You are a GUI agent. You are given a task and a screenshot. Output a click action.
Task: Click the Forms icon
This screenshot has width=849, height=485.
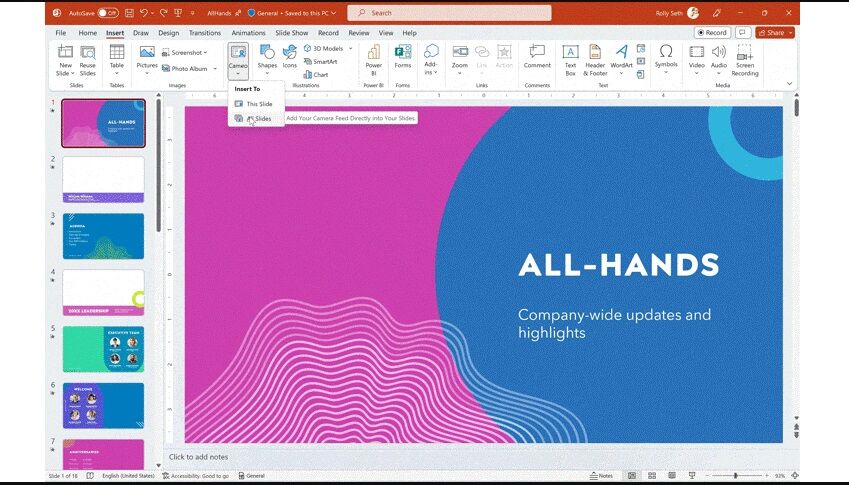[x=403, y=52]
